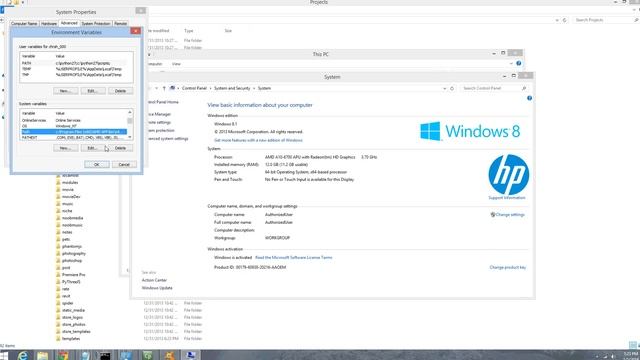Open help in the System window
This screenshot has width=640, height=360.
(x=529, y=98)
